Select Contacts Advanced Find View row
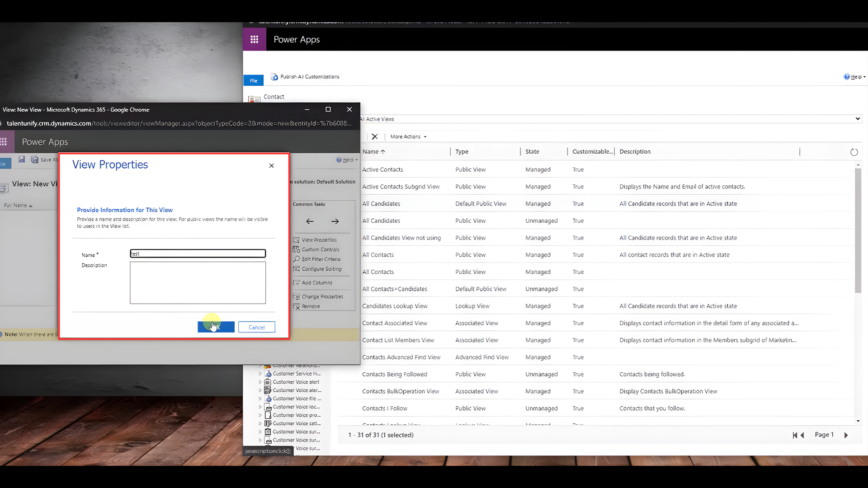This screenshot has width=868, height=488. click(597, 357)
